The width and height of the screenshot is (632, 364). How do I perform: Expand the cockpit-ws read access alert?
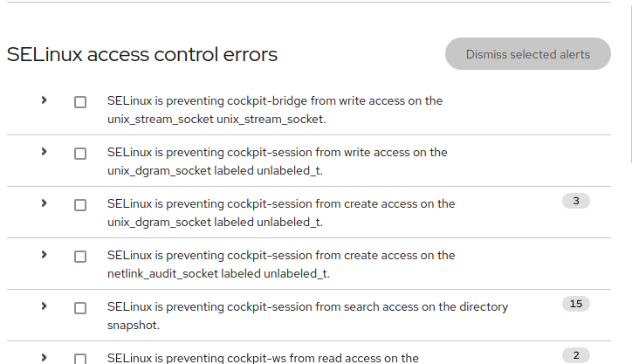coord(44,357)
